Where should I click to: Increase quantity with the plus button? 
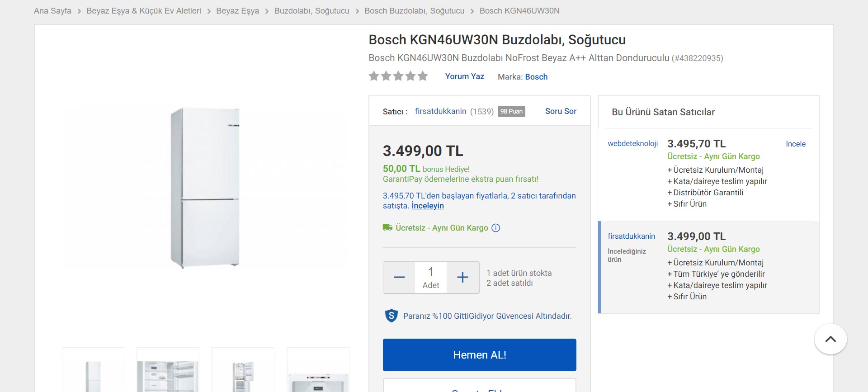click(462, 277)
